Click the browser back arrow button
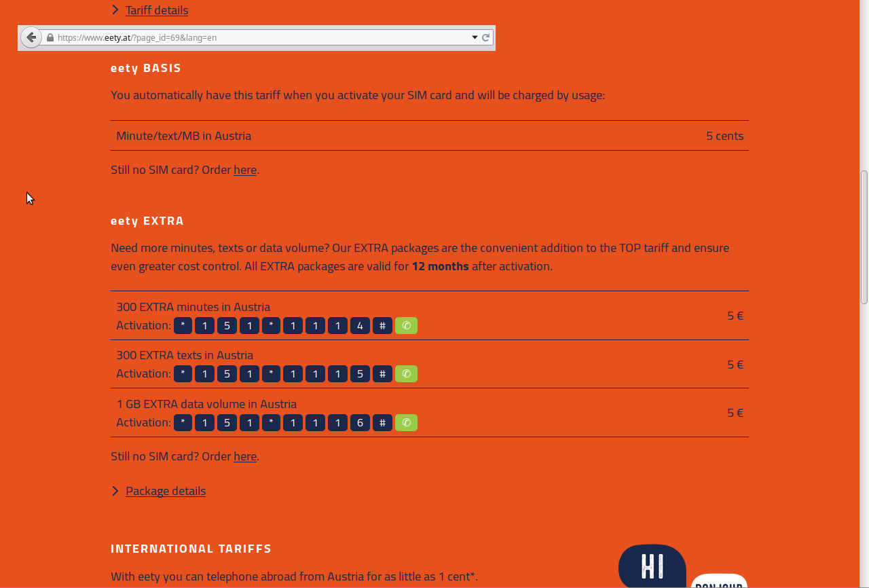The height and width of the screenshot is (588, 869). [x=31, y=37]
